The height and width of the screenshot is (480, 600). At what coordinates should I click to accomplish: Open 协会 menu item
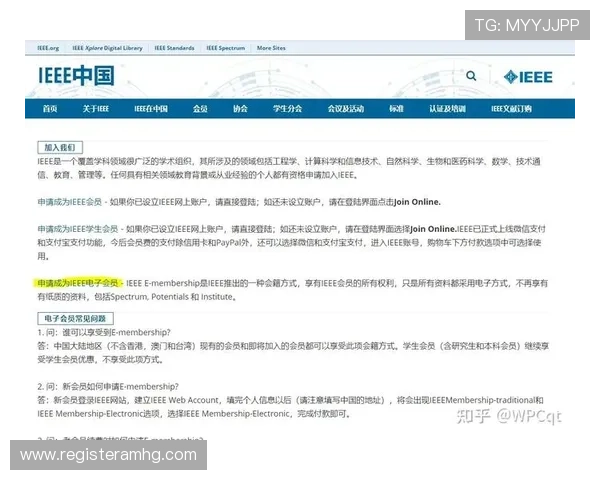(x=240, y=109)
